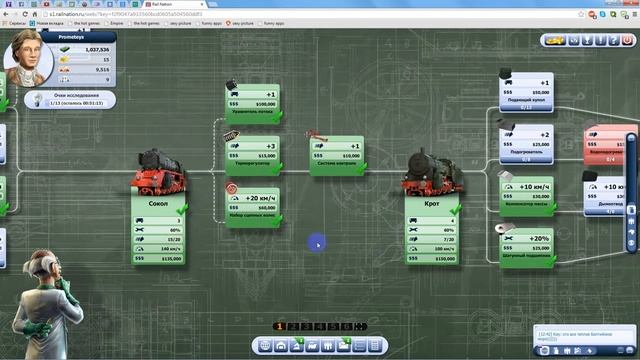The height and width of the screenshot is (360, 640).
Task: Select the Крот locomotive image
Action: [433, 171]
